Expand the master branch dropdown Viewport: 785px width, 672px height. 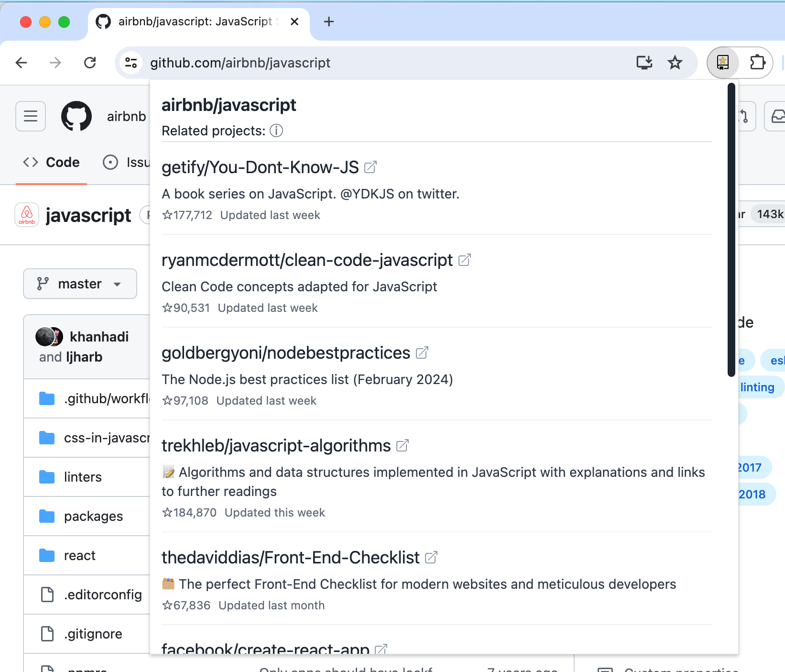[x=80, y=284]
